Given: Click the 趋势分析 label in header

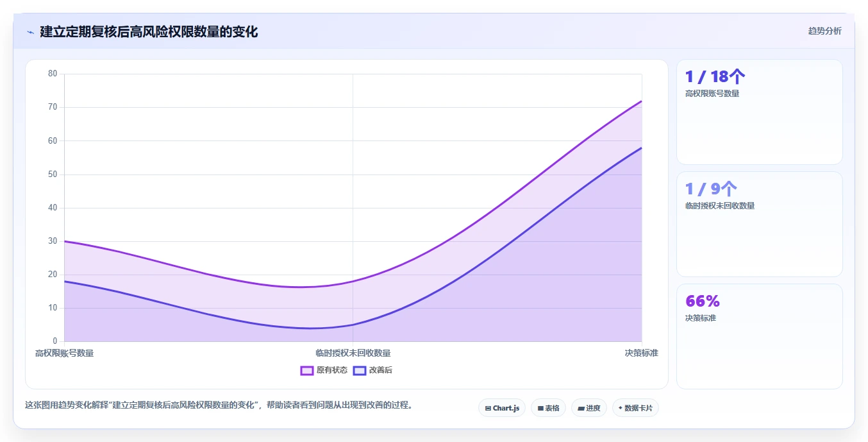Looking at the screenshot, I should tap(824, 31).
